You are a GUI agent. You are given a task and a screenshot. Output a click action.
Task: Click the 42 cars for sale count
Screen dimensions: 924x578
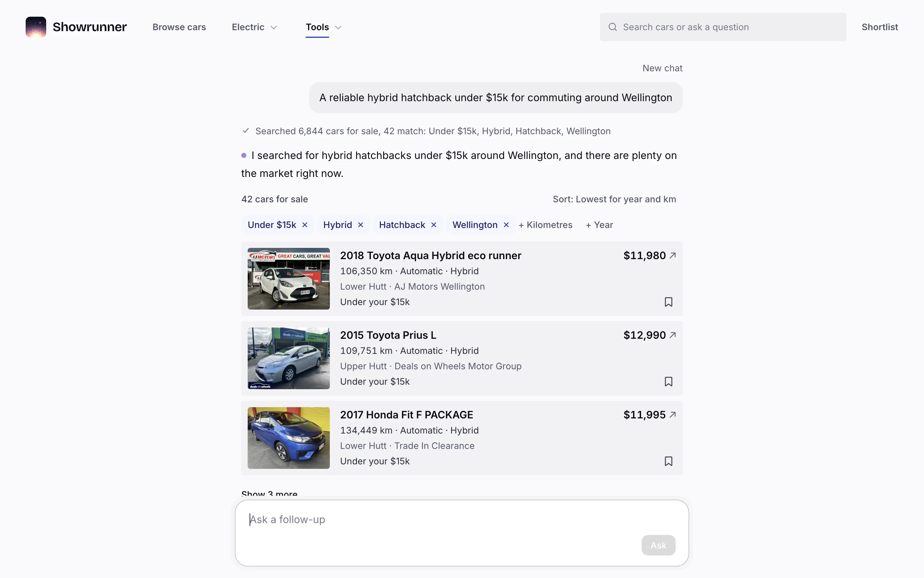pyautogui.click(x=275, y=199)
